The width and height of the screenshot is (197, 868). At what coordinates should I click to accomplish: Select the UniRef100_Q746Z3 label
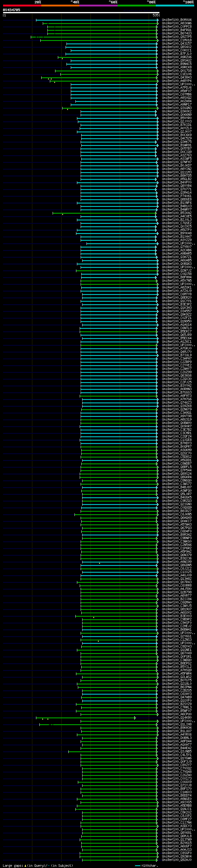click(x=176, y=402)
